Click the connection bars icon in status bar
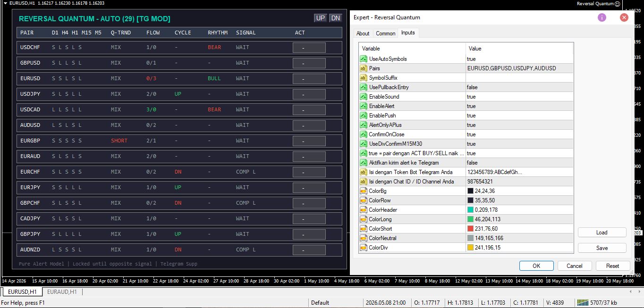Image resolution: width=644 pixels, height=308 pixels. (583, 302)
